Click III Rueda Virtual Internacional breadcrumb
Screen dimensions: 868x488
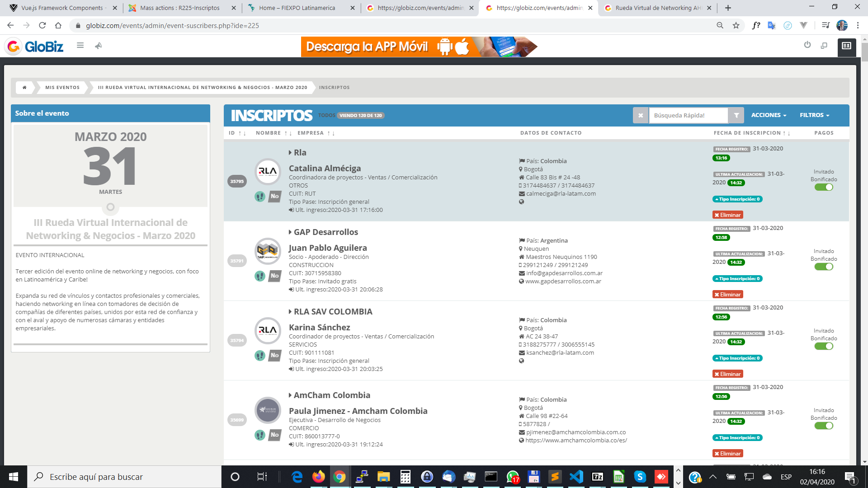[x=203, y=88]
